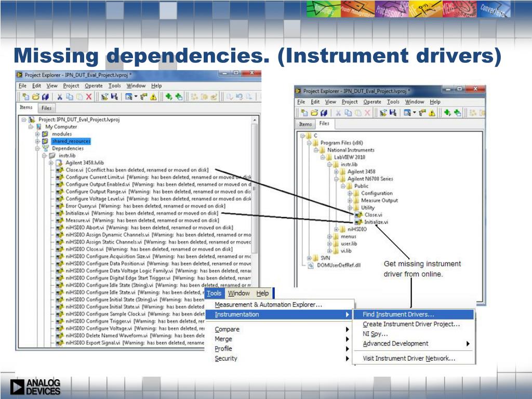The height and width of the screenshot is (399, 532).
Task: Select Initialize.vi file in right Files tree
Action: pos(376,222)
